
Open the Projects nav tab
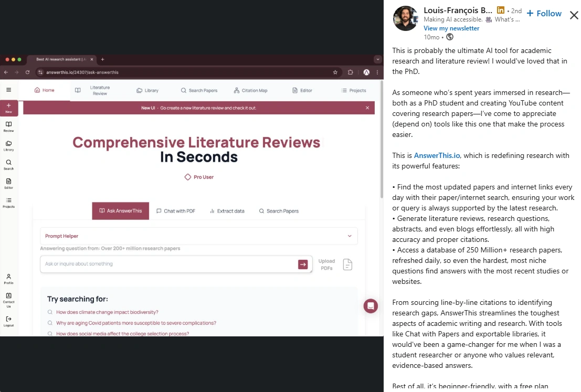(x=354, y=90)
